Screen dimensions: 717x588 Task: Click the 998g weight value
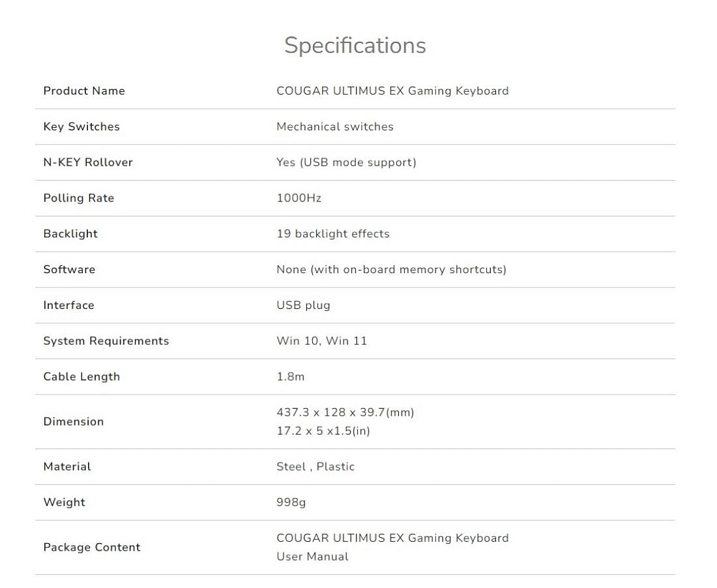[291, 503]
